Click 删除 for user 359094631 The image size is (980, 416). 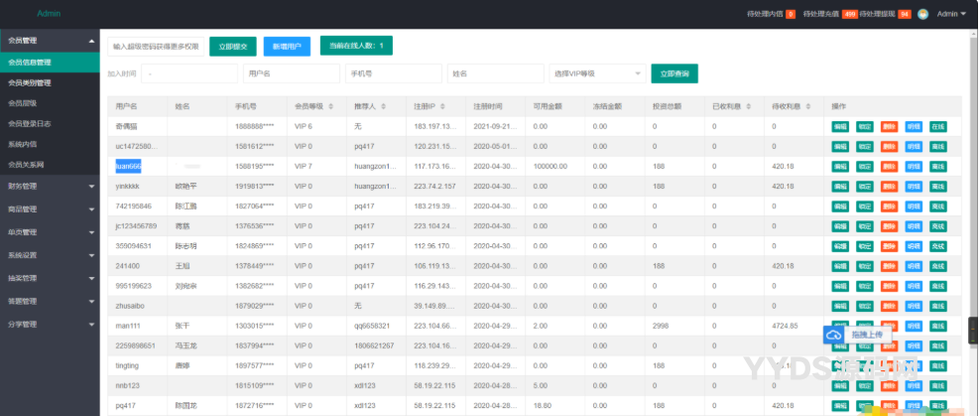click(x=889, y=246)
